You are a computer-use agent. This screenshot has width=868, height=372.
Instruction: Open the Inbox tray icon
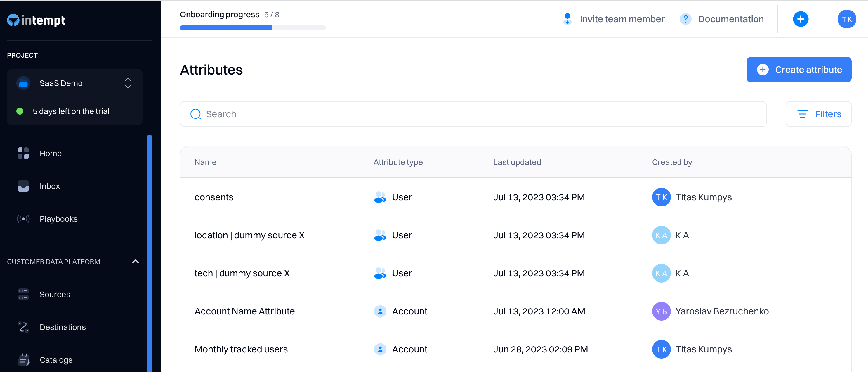(x=23, y=186)
